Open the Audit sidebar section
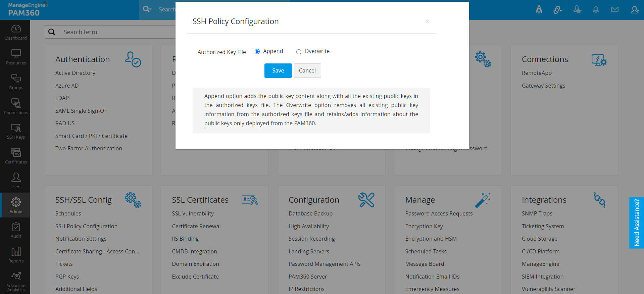The width and height of the screenshot is (644, 294). [x=16, y=230]
